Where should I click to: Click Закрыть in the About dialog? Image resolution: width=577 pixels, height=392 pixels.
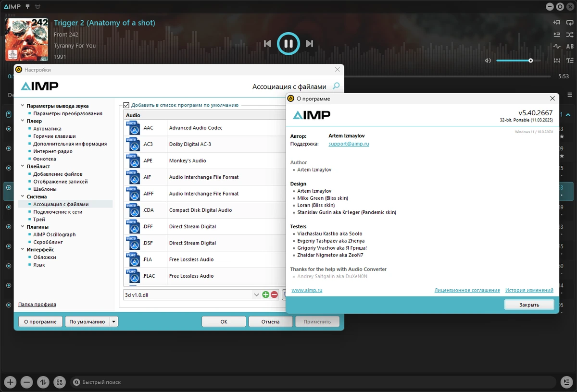tap(529, 305)
